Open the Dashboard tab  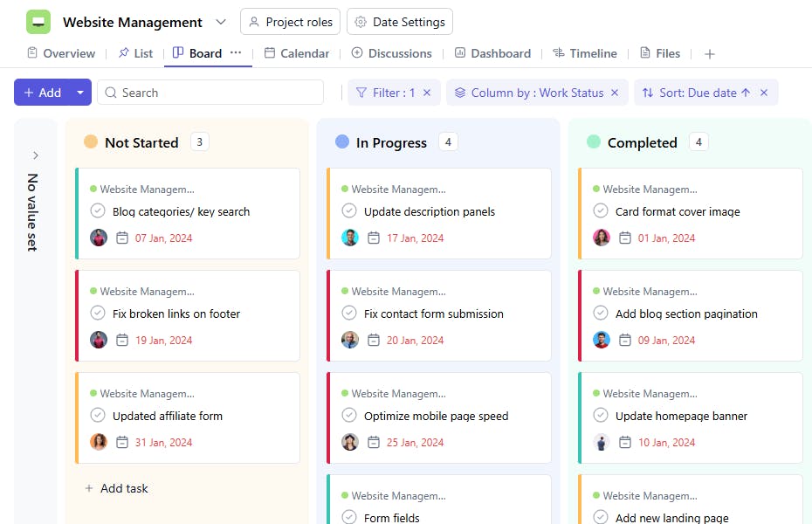click(492, 53)
